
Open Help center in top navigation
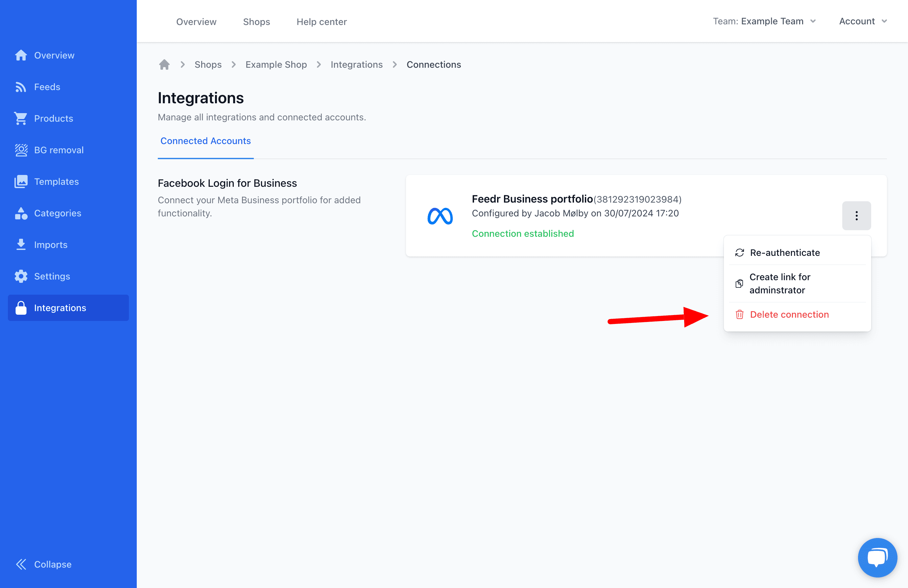[x=321, y=22]
